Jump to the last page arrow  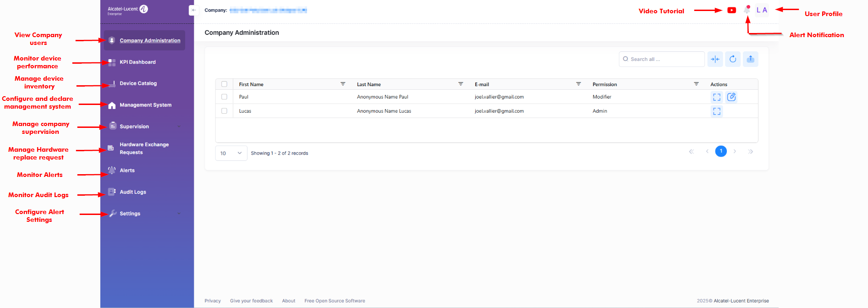coord(751,151)
